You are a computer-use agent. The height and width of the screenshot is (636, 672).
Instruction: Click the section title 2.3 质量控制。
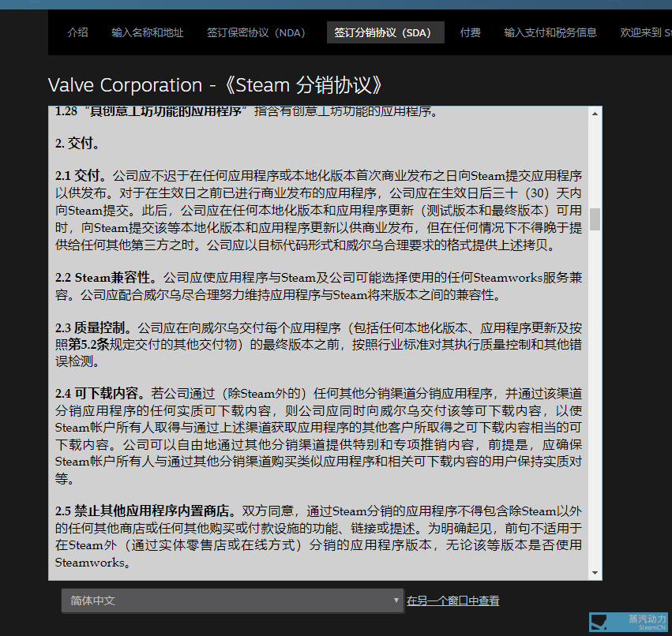pos(93,327)
